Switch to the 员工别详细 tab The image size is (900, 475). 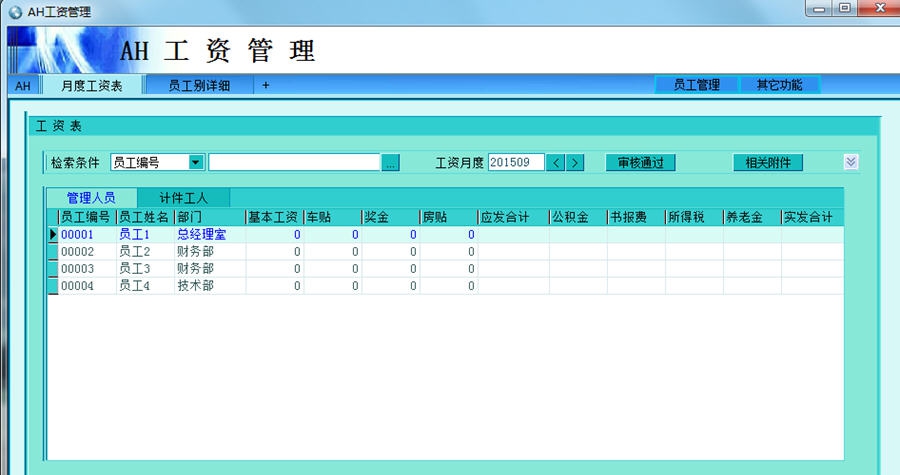coord(199,85)
